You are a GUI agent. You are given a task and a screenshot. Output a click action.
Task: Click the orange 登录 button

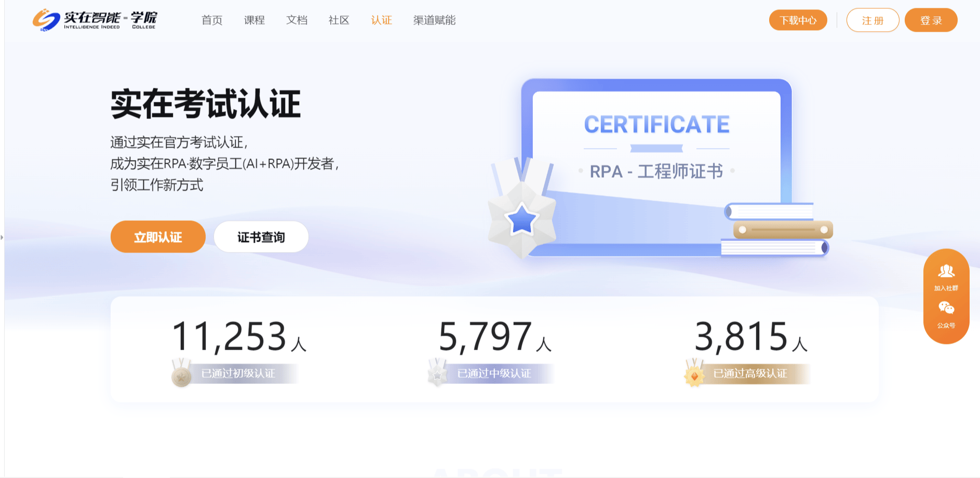(931, 20)
